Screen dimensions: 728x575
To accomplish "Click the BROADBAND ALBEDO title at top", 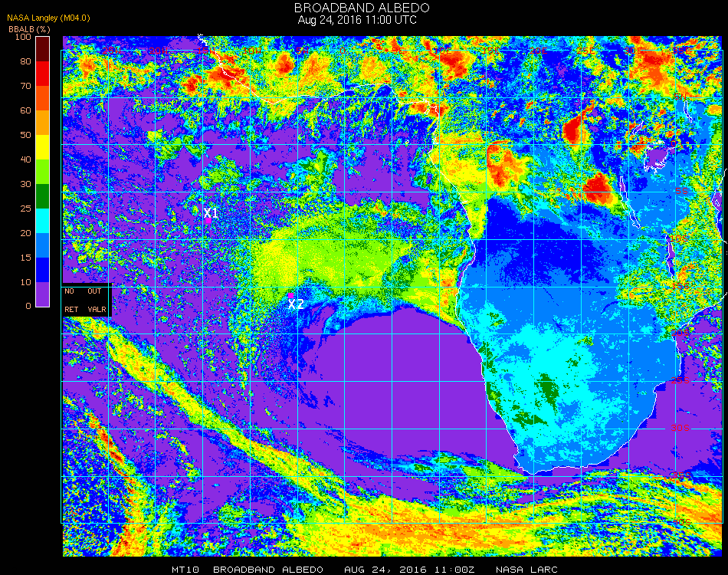I will click(362, 8).
